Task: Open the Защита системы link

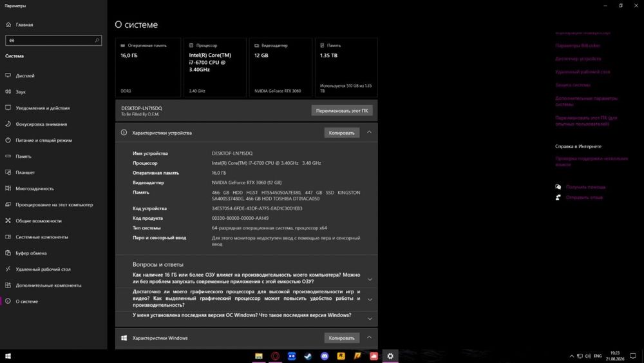Action: pos(573,85)
